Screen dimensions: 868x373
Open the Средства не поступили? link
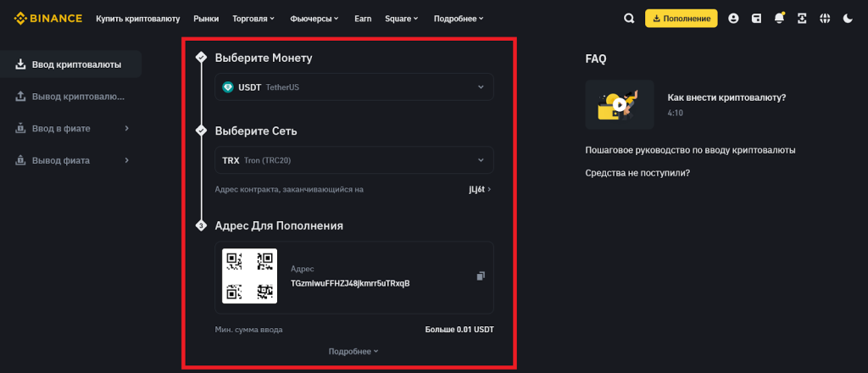pyautogui.click(x=637, y=173)
